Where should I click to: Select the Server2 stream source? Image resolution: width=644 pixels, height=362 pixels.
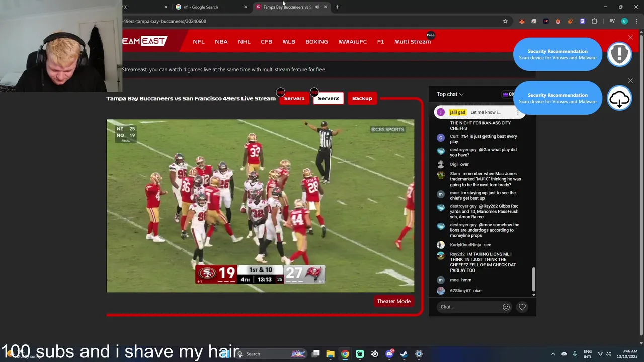tap(328, 98)
